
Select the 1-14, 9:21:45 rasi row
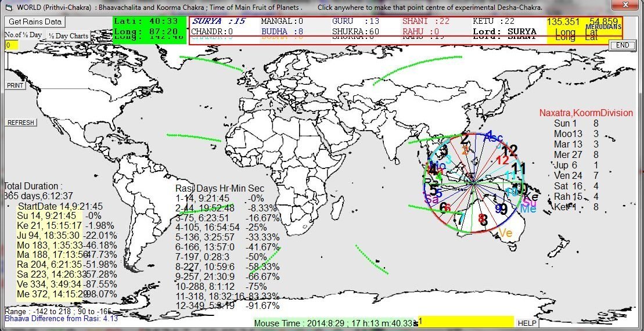click(219, 199)
